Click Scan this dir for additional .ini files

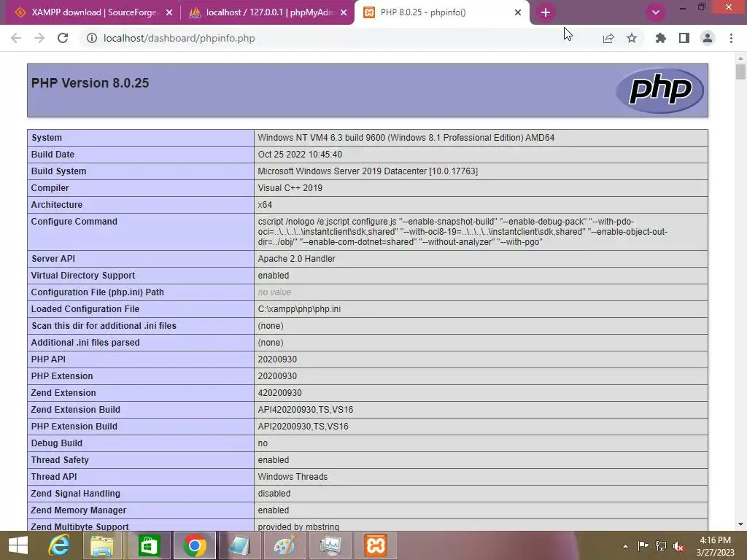[x=104, y=326]
